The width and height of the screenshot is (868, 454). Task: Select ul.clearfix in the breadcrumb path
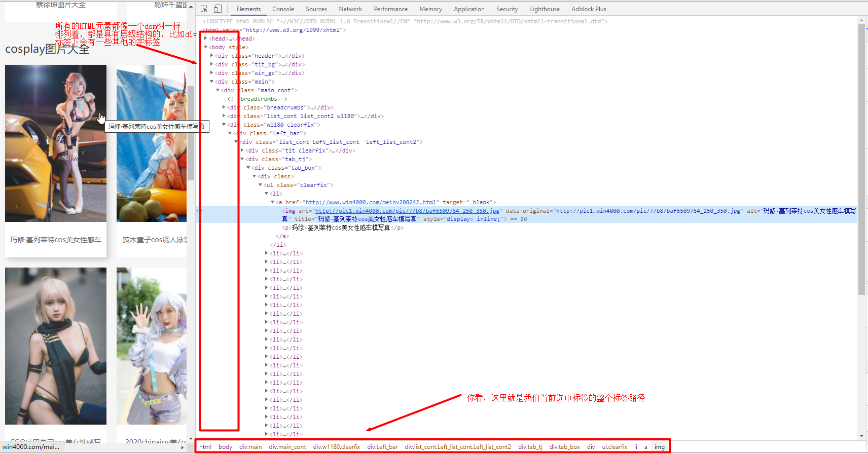pyautogui.click(x=614, y=447)
